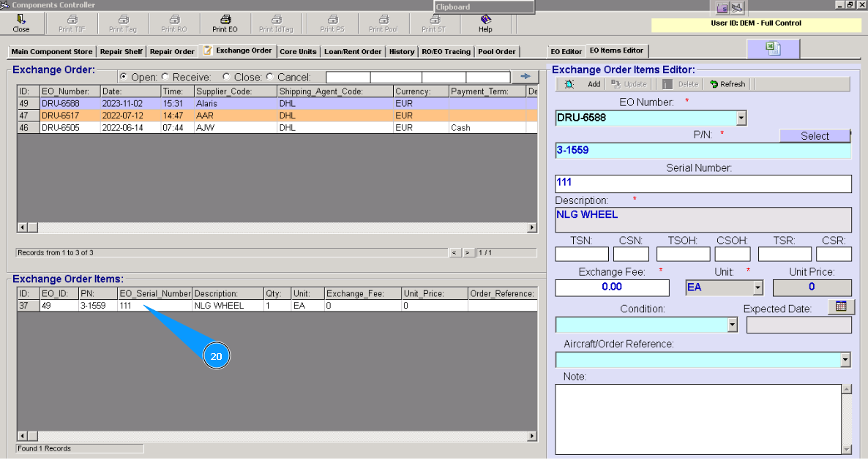The width and height of the screenshot is (868, 460).
Task: Open the Unit dropdown list
Action: (x=757, y=287)
